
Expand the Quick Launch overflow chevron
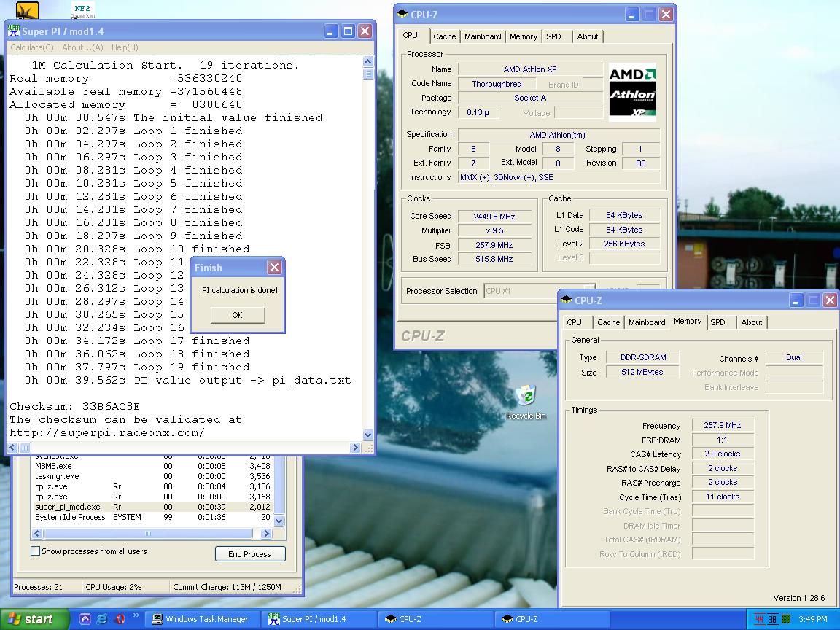(136, 615)
